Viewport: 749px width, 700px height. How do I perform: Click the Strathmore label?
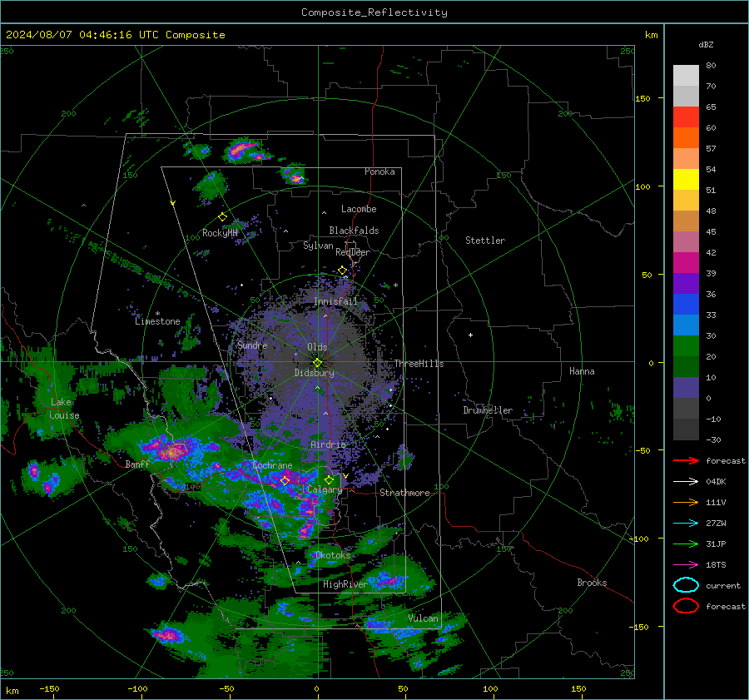404,493
